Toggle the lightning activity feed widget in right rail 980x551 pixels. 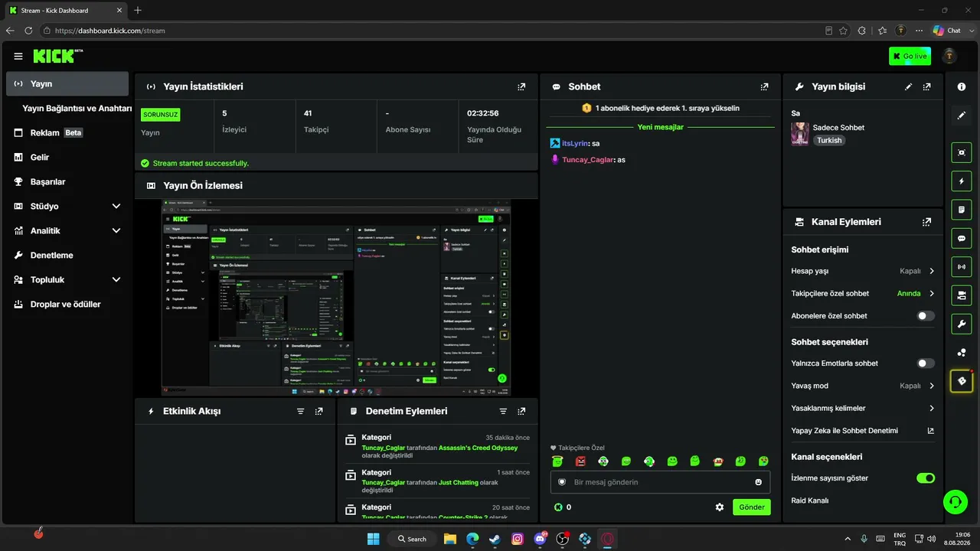pyautogui.click(x=962, y=181)
